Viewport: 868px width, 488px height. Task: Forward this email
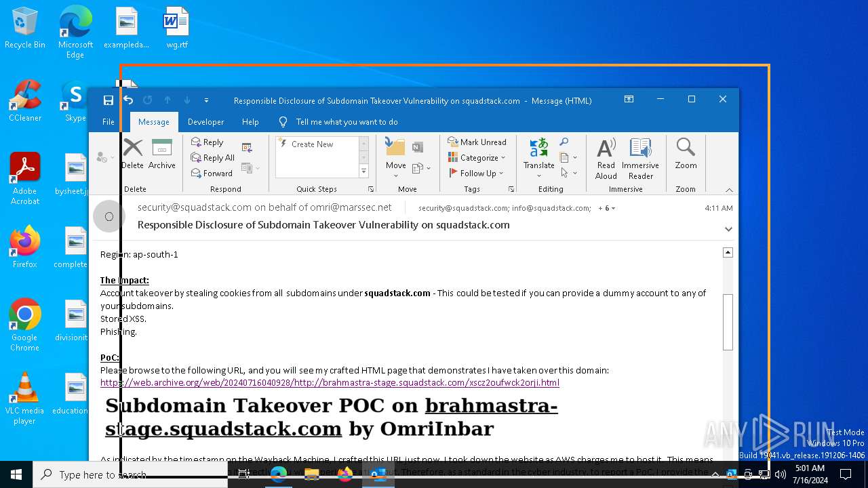tap(212, 174)
